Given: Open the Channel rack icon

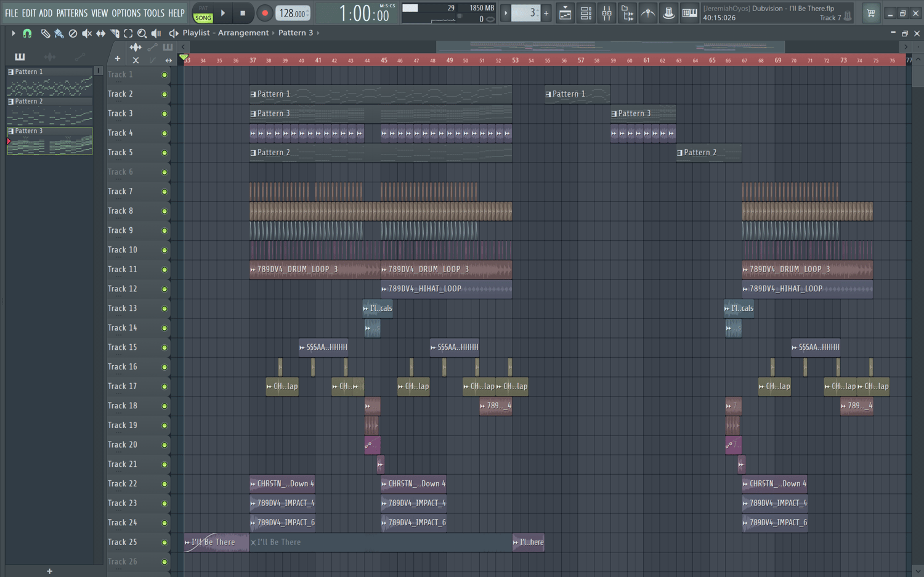Looking at the screenshot, I should (x=586, y=13).
